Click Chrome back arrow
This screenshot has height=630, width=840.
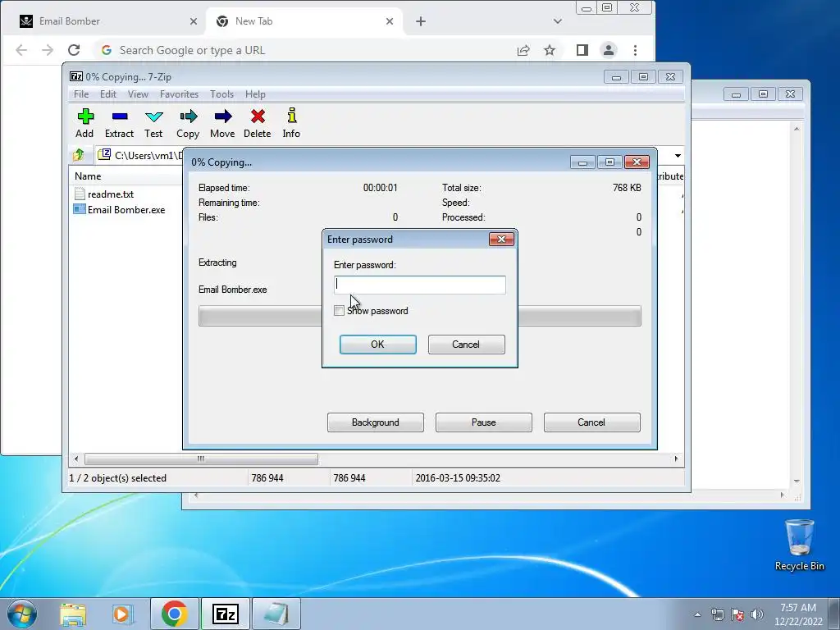click(x=21, y=50)
